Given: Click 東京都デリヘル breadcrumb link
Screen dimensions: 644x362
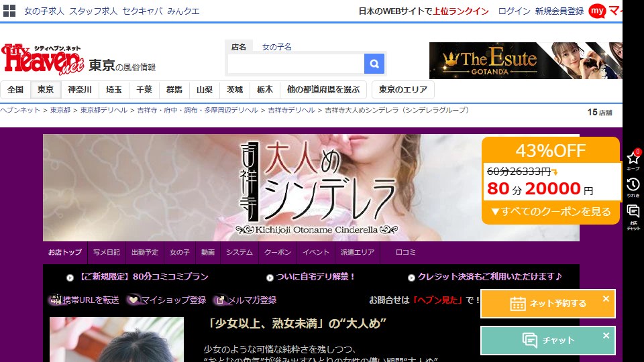Looking at the screenshot, I should (104, 110).
